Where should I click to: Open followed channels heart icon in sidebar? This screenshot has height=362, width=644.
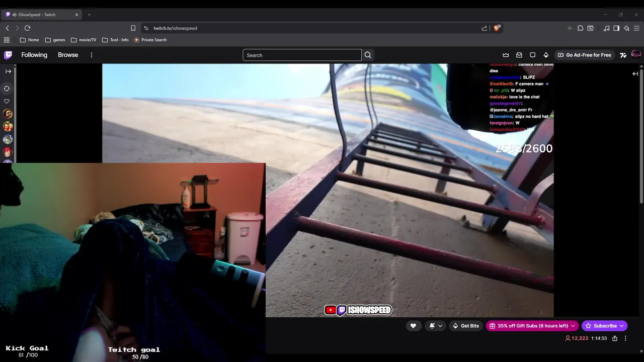(x=7, y=101)
